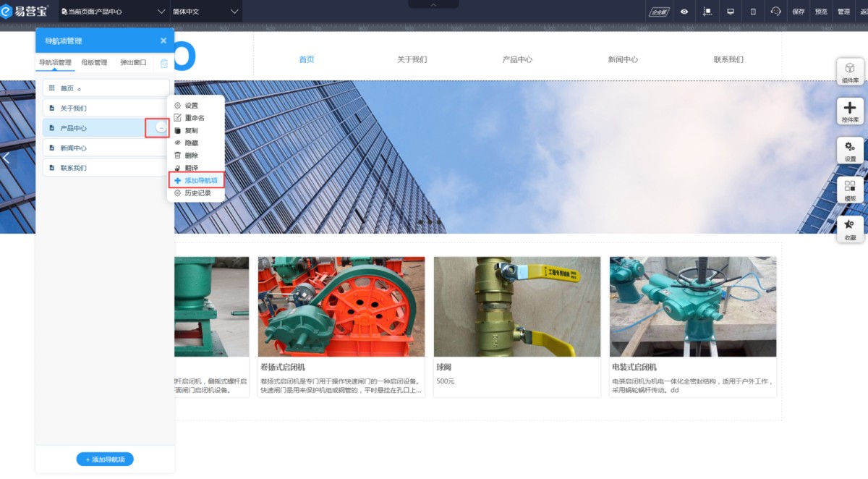This screenshot has height=479, width=868.
Task: Toggle the eye preview-visibility icon in top bar
Action: coord(684,12)
